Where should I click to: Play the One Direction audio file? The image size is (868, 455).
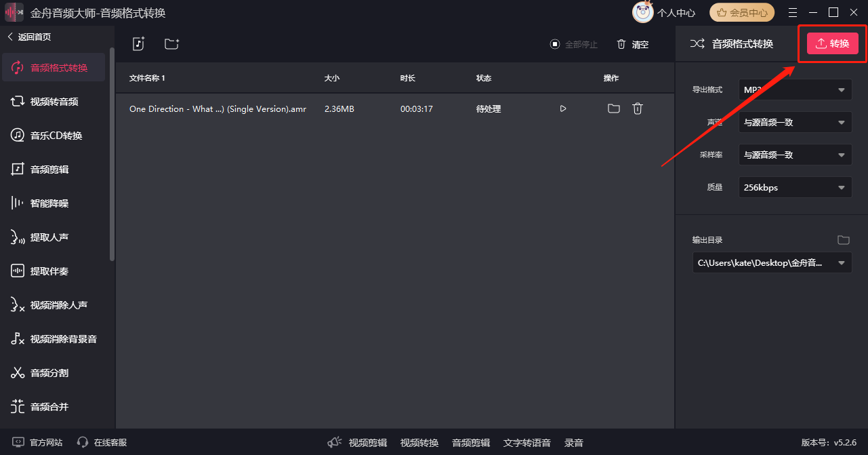[563, 108]
